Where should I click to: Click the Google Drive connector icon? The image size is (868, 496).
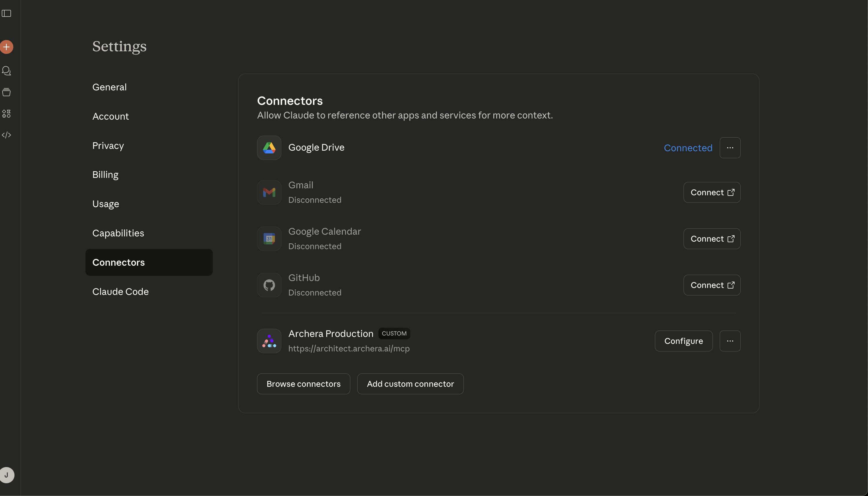click(269, 147)
